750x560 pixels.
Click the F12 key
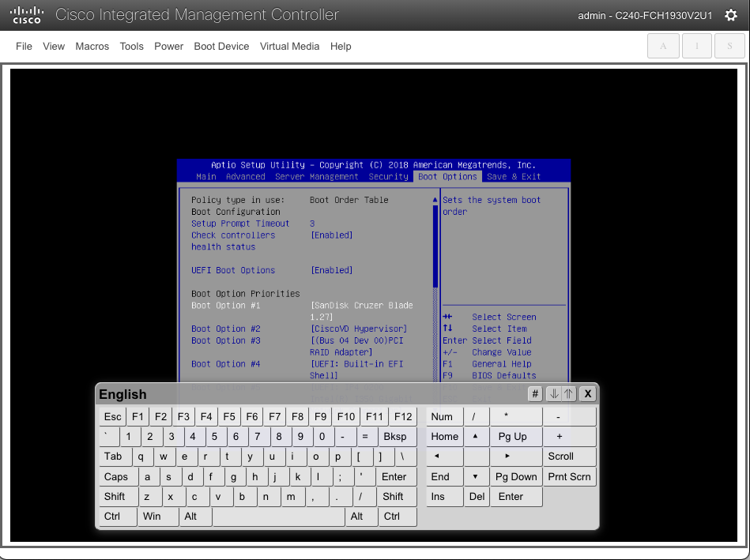point(403,416)
